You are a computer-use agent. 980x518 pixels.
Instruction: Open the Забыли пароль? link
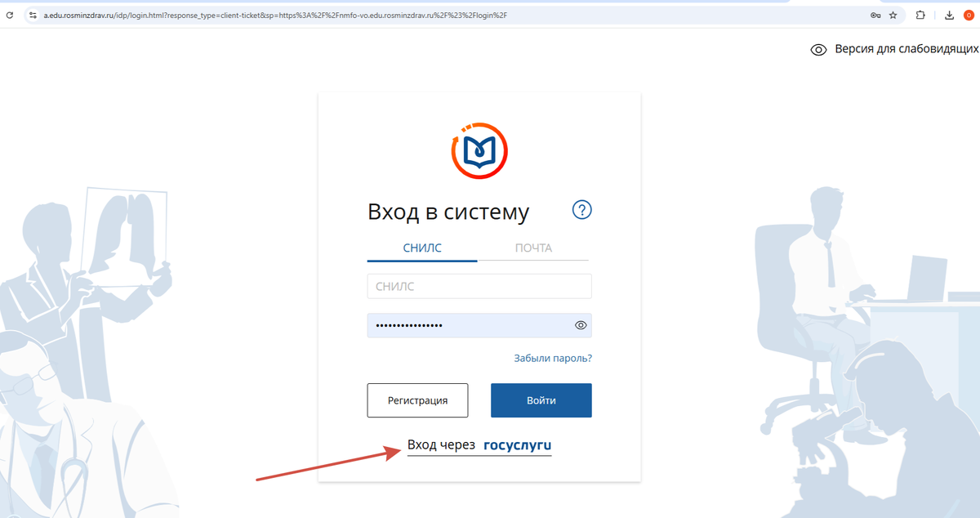(553, 358)
